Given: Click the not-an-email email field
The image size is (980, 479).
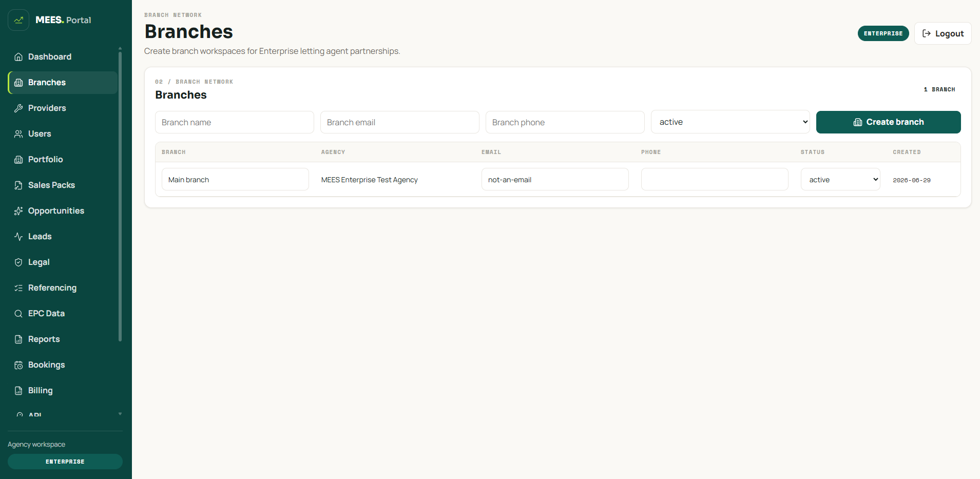Looking at the screenshot, I should [x=555, y=179].
